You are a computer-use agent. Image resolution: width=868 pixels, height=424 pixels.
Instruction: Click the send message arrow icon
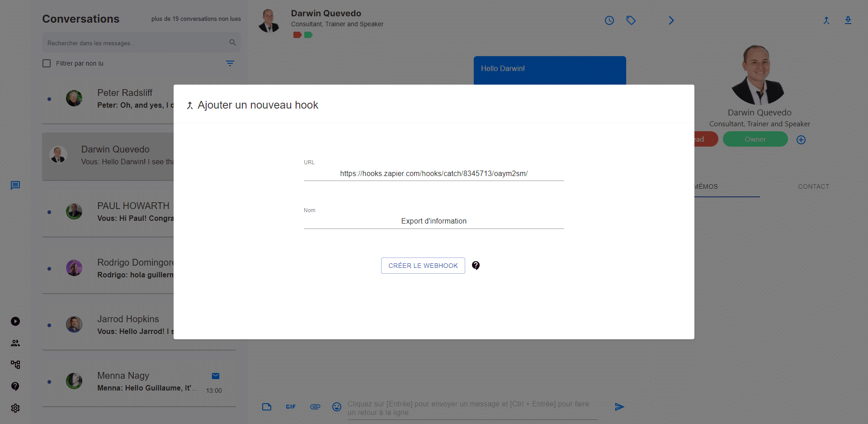coord(619,407)
